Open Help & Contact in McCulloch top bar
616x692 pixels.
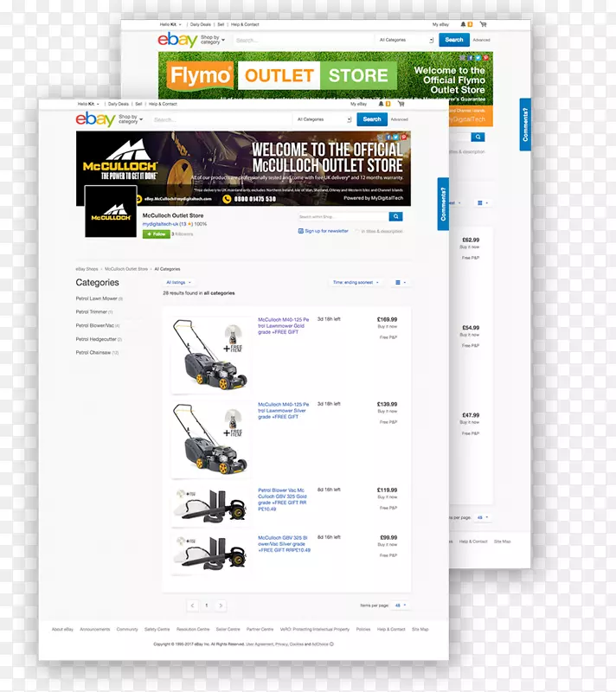point(163,104)
